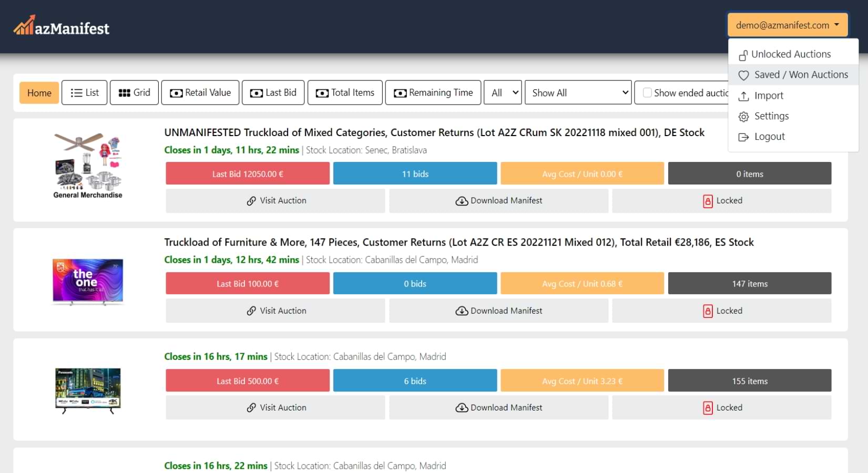Collapse the demo@azmanifest.com account dropdown
Image resolution: width=868 pixels, height=473 pixels.
tap(787, 25)
